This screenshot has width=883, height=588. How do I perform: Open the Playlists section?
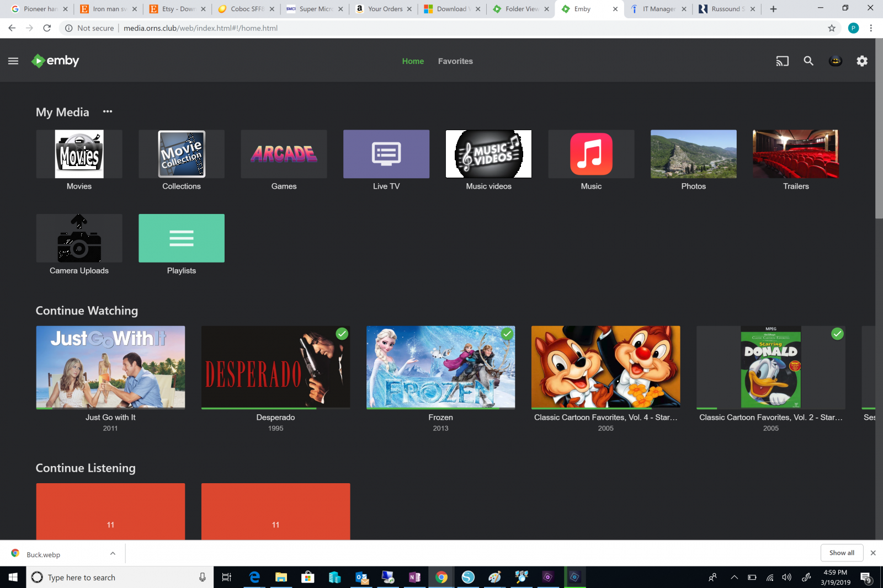click(181, 238)
